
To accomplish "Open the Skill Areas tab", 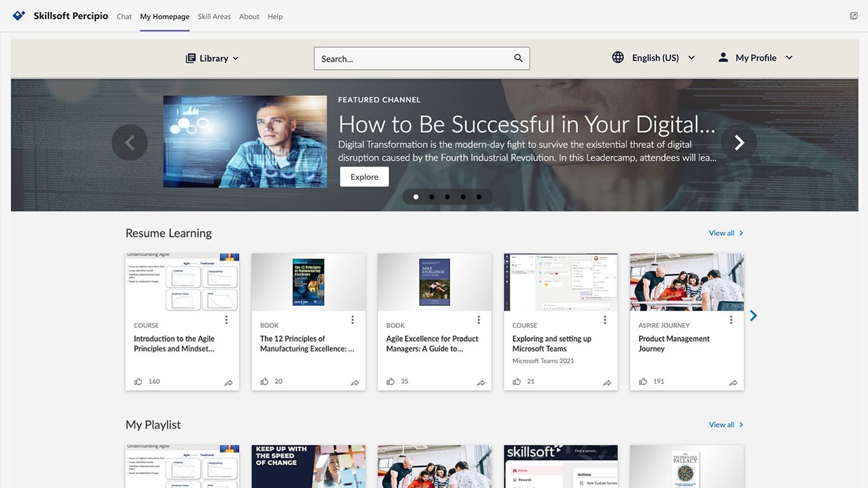I will pos(214,17).
